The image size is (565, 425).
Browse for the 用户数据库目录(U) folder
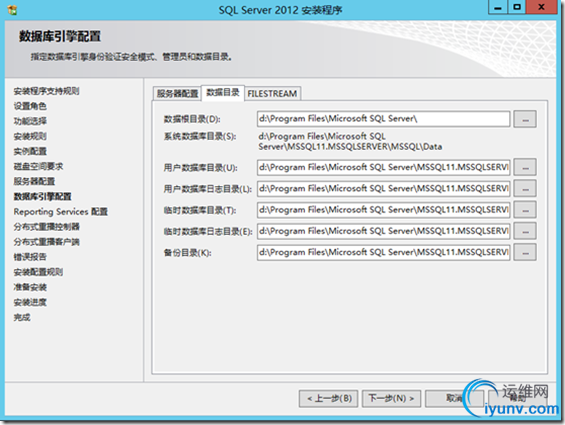point(525,167)
